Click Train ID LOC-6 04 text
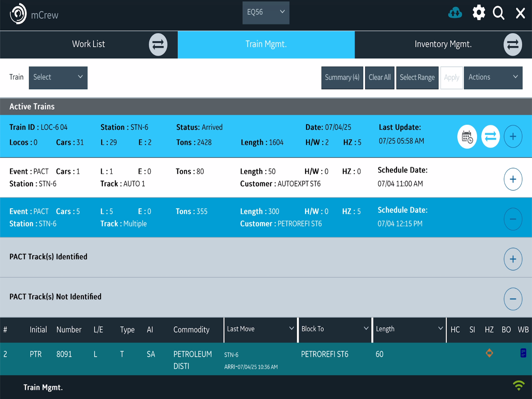The width and height of the screenshot is (532, 399). coord(39,127)
